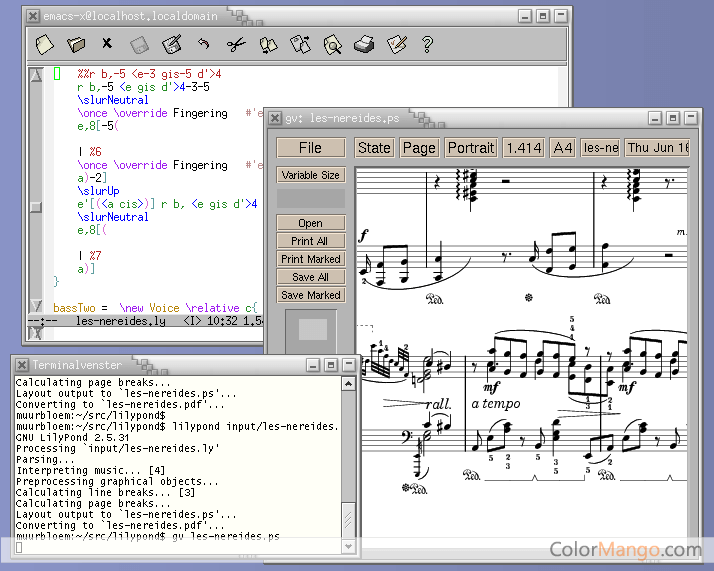714x571 pixels.
Task: Click the preferences checklist icon in Emacs toolbar
Action: point(397,44)
